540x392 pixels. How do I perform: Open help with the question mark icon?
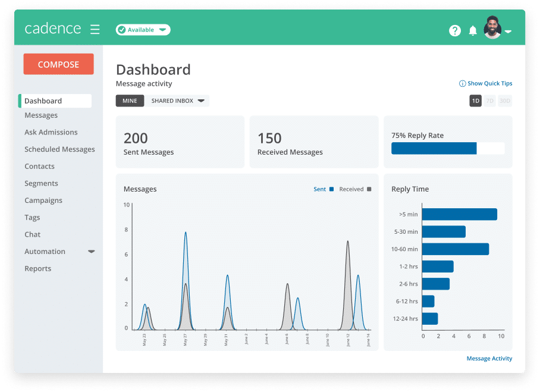tap(455, 30)
